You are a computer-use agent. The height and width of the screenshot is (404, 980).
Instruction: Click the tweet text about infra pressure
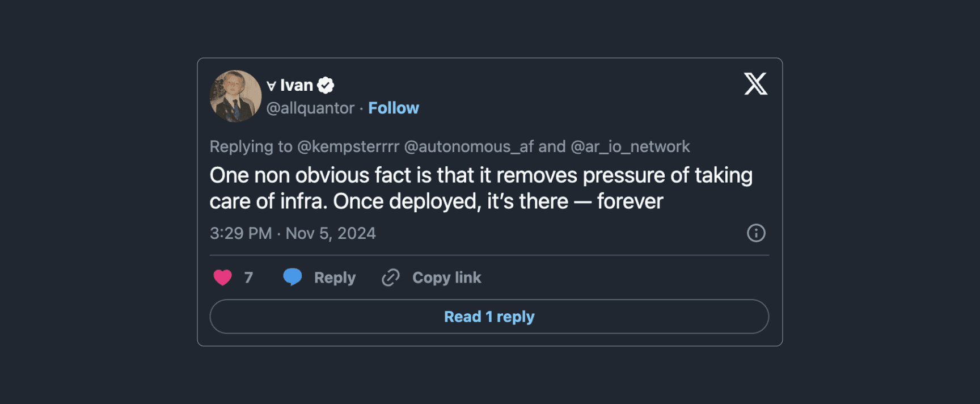(x=481, y=188)
